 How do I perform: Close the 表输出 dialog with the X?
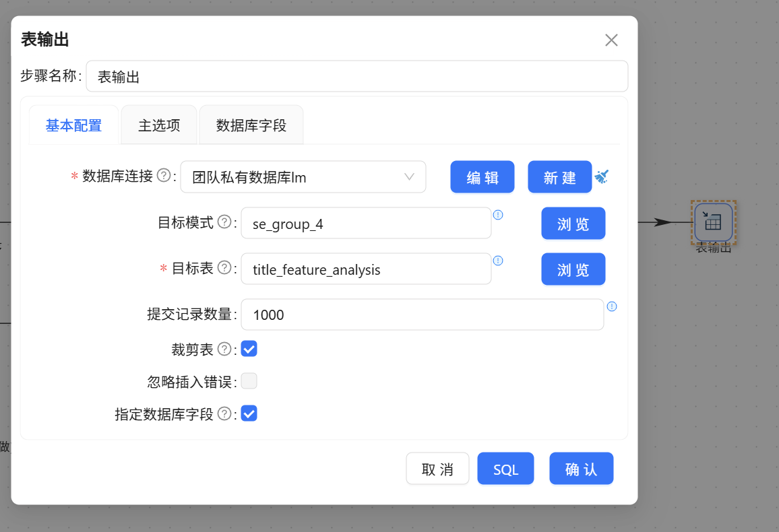pos(612,40)
